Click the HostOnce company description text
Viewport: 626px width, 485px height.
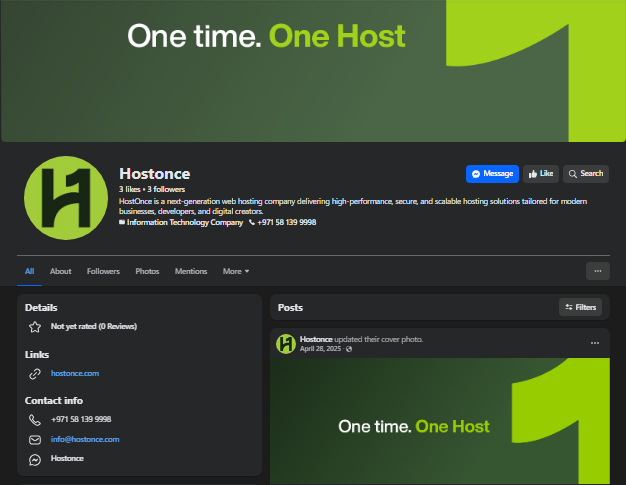(353, 206)
